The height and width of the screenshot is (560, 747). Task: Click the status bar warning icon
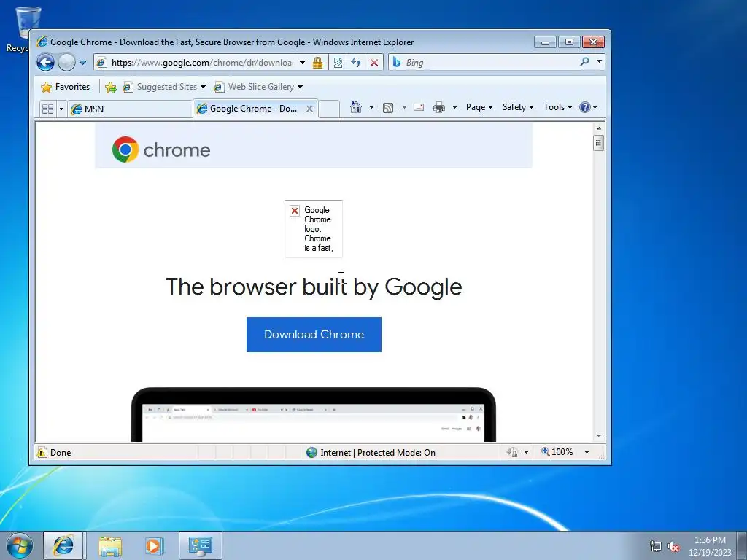point(42,452)
